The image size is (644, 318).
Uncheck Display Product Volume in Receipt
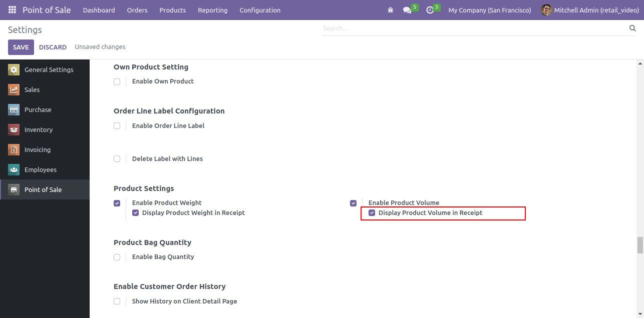(x=372, y=213)
